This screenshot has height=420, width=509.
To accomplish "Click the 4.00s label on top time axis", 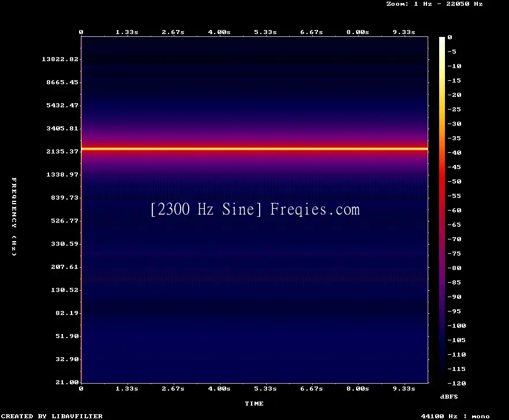I will click(x=219, y=32).
